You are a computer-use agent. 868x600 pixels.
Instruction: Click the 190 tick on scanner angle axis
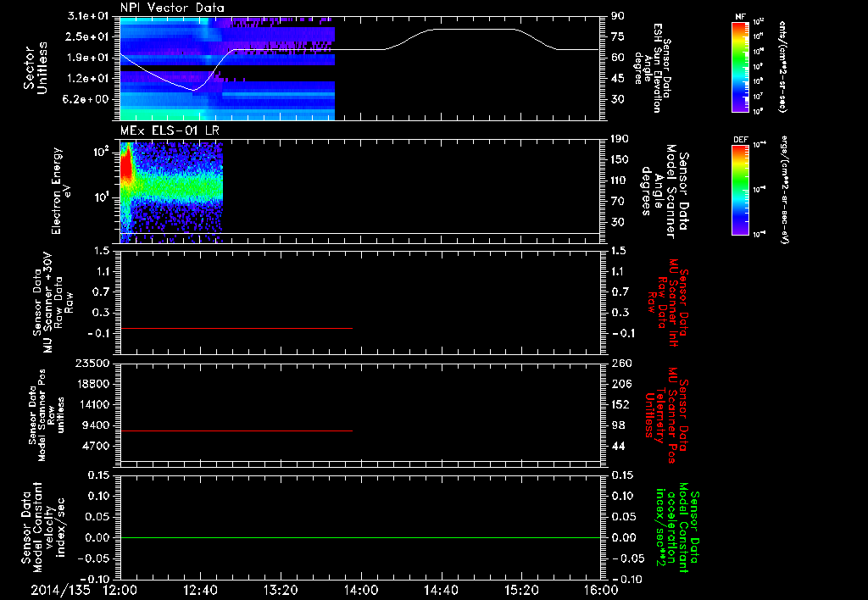[620, 139]
